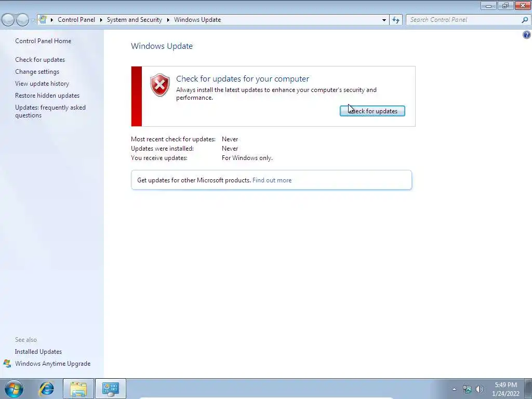Viewport: 532px width, 399px height.
Task: Click the Windows Anytime Upgrade flag icon
Action: (x=7, y=364)
